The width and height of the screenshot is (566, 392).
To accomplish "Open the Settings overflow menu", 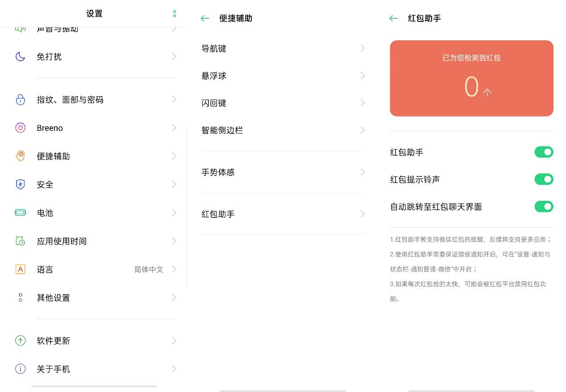I will coord(174,13).
